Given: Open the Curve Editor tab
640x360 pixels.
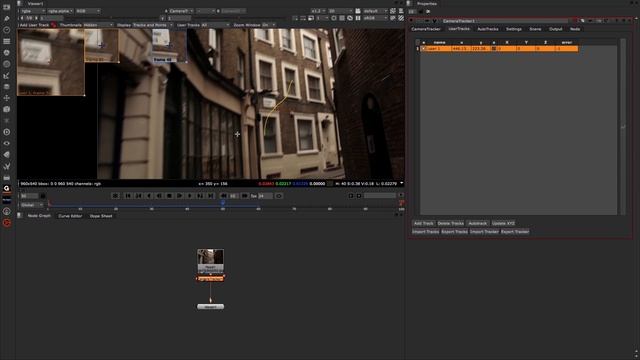Looking at the screenshot, I should tap(70, 216).
